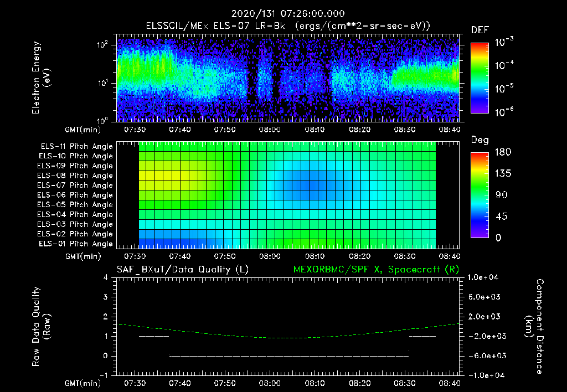Click the Deg colorbar label
567x392 pixels.
480,140
